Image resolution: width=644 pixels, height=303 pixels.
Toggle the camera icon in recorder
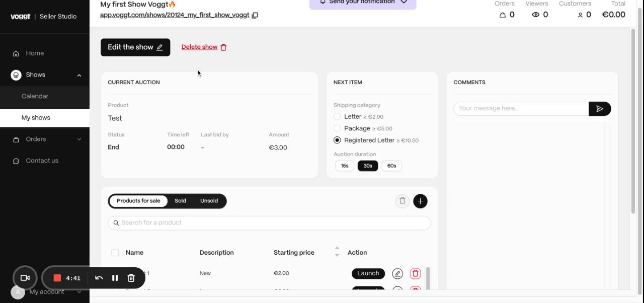(25, 278)
